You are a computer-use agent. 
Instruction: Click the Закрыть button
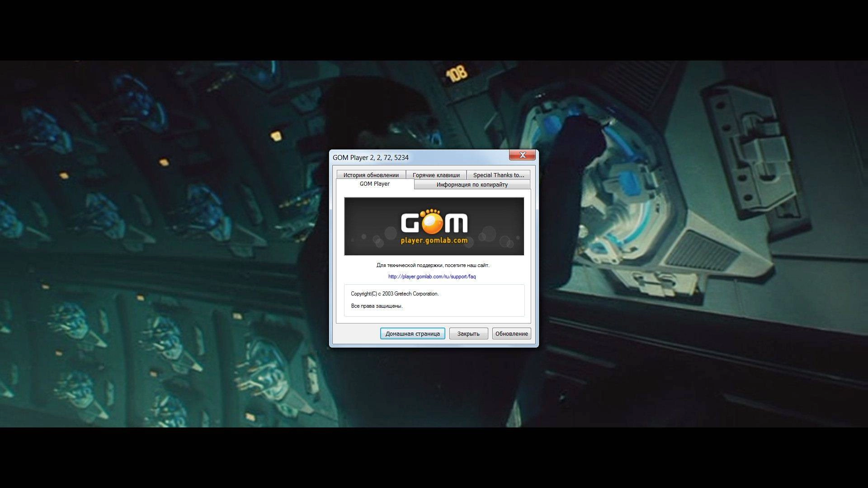[468, 333]
